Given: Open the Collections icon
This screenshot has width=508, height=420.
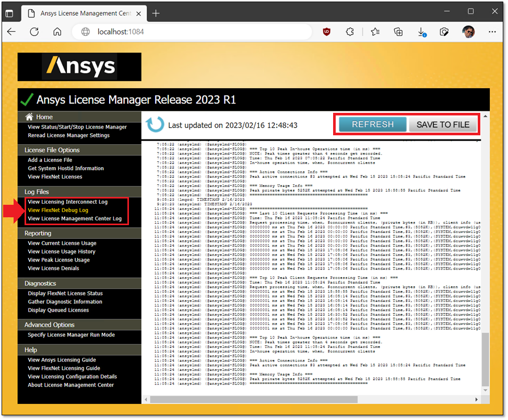Looking at the screenshot, I should (x=398, y=32).
